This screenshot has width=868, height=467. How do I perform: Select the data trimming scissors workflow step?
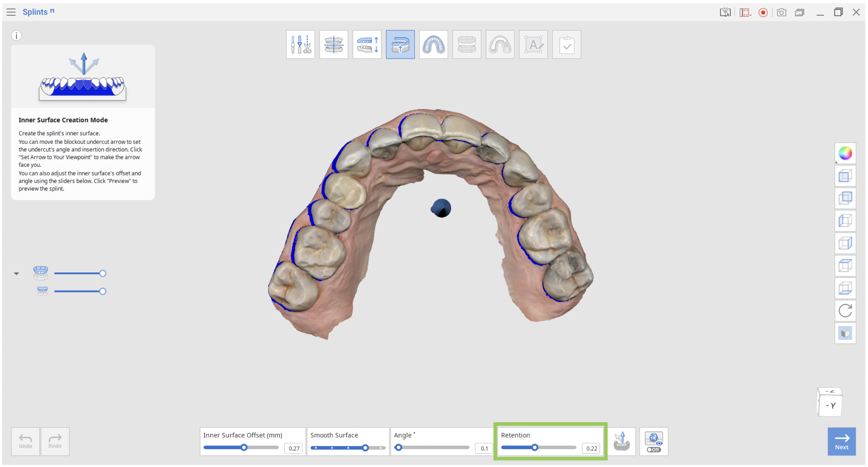pos(300,45)
